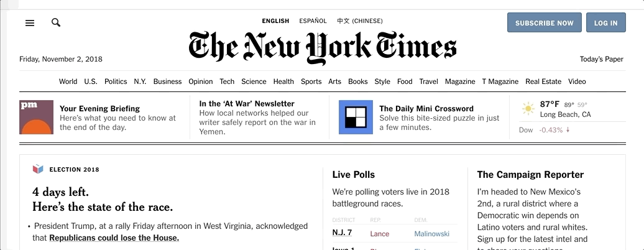Open the Real Estate section
Screen dimensions: 644x250
point(543,81)
